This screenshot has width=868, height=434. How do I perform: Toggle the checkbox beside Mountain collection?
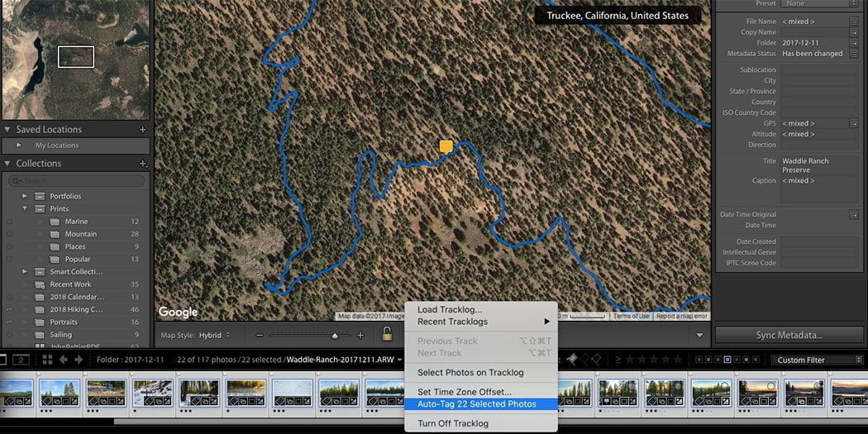coord(9,234)
